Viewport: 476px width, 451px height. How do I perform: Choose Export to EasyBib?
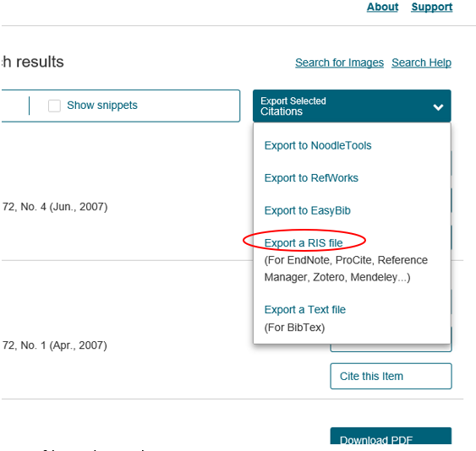(307, 210)
